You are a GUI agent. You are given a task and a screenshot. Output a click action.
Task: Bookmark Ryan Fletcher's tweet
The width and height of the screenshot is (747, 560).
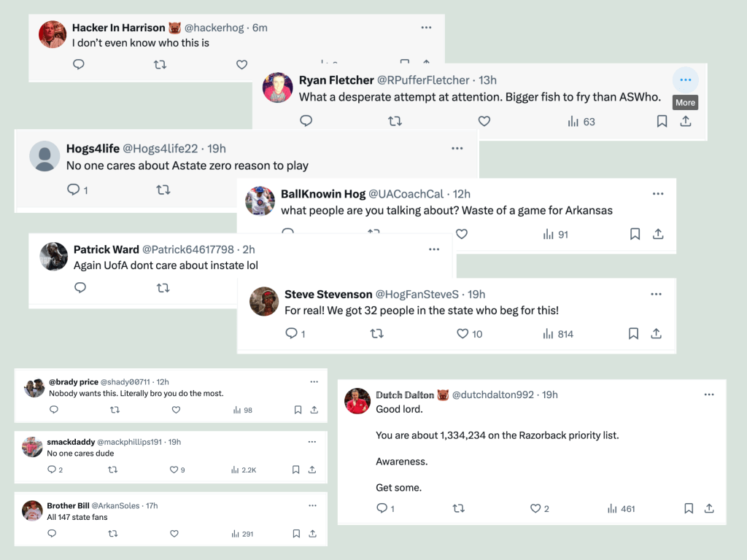tap(662, 121)
